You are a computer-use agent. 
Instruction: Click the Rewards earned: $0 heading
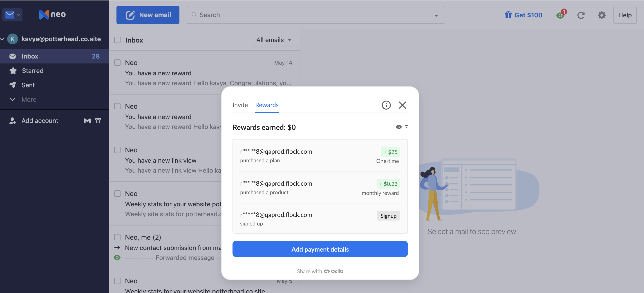click(x=264, y=127)
